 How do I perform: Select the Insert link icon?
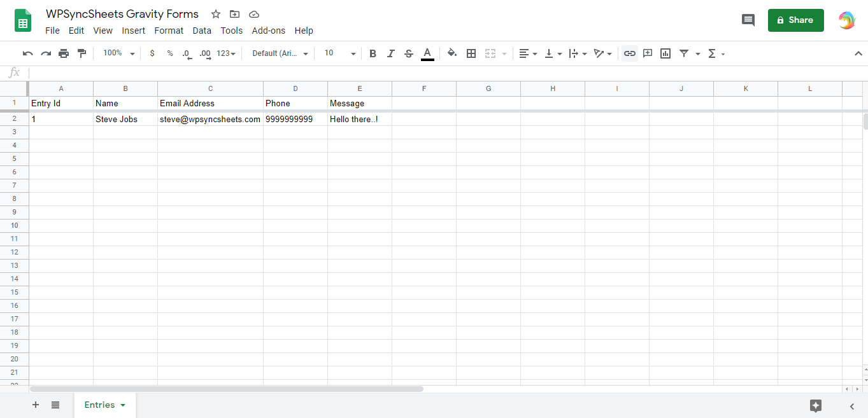point(629,53)
